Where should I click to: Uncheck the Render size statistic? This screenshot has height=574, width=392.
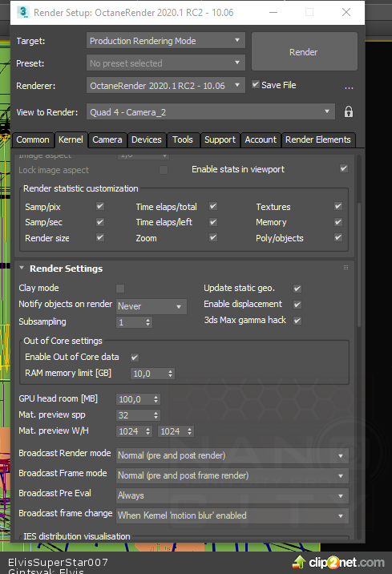[x=100, y=237]
